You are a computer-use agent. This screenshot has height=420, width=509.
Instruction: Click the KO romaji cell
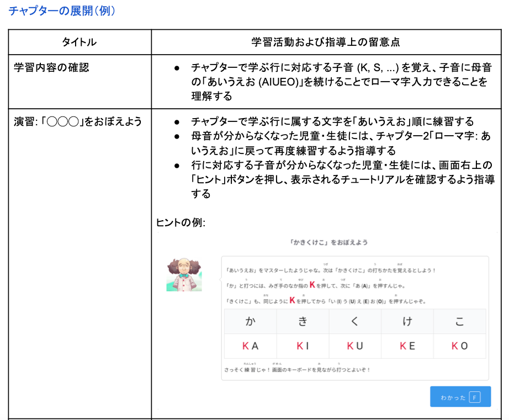click(x=460, y=346)
